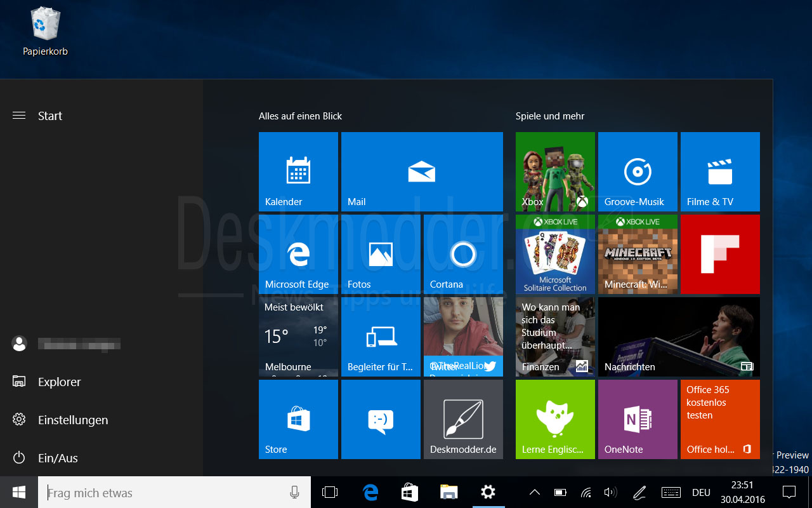This screenshot has width=812, height=508.
Task: Open the Cortana tile
Action: click(463, 254)
